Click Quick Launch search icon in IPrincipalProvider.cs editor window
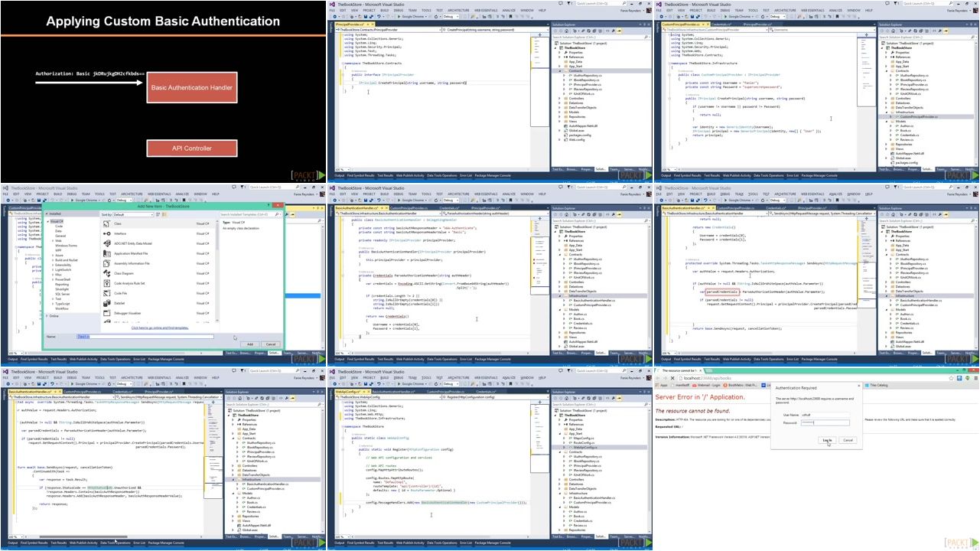Screen dimensions: 980x551 pos(624,3)
